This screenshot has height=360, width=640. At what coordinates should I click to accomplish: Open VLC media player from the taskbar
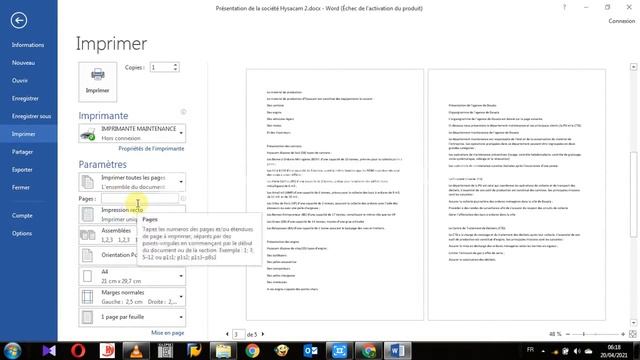click(136, 351)
